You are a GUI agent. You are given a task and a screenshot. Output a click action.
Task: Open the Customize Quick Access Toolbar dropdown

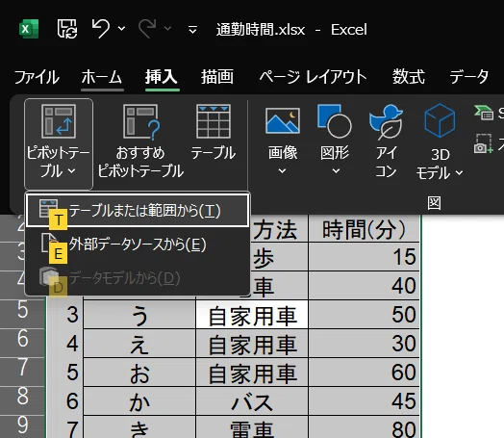pyautogui.click(x=192, y=30)
